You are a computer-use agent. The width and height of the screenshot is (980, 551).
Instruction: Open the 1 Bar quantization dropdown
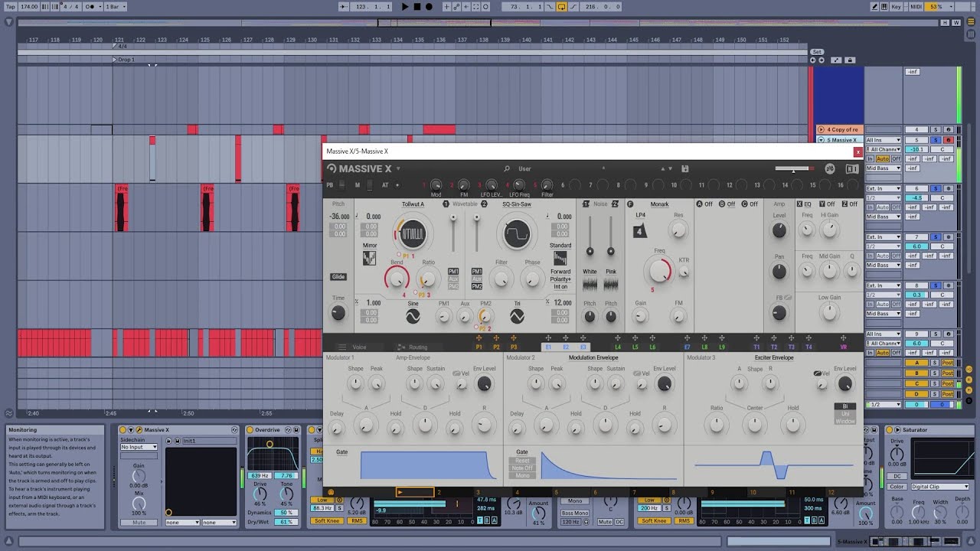115,7
